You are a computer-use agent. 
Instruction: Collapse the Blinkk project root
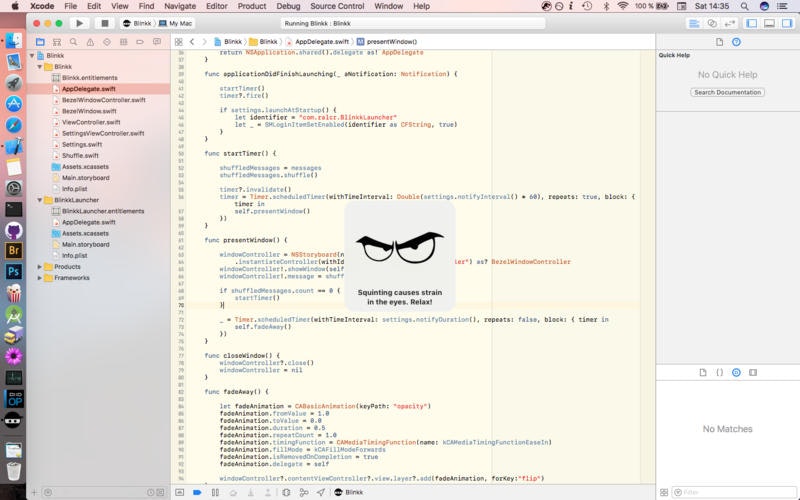click(32, 56)
